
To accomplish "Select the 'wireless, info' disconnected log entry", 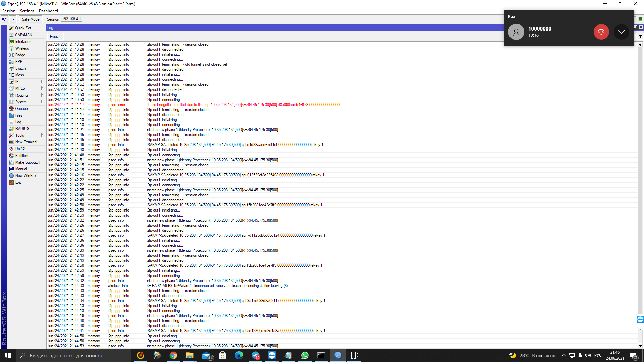I will click(341, 286).
